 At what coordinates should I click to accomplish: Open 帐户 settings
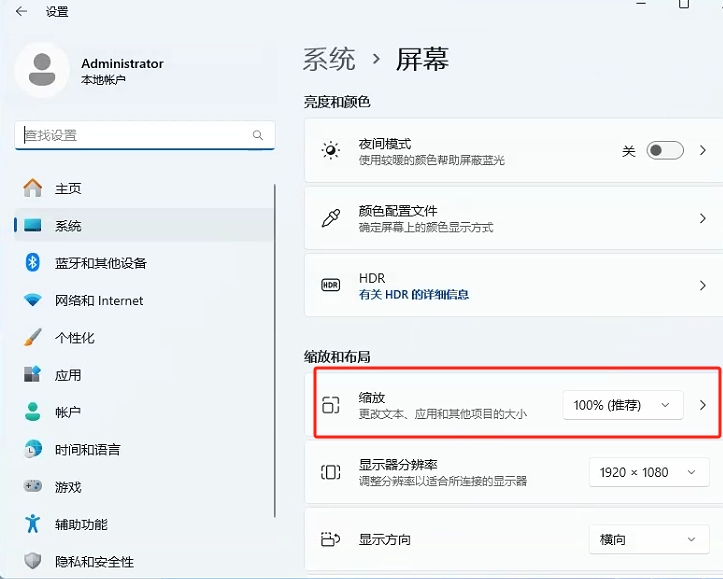click(x=144, y=412)
